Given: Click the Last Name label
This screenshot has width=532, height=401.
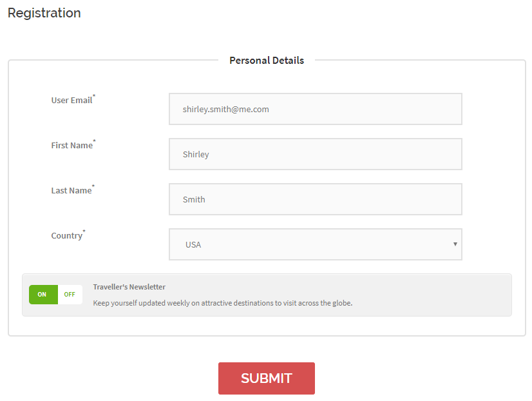Looking at the screenshot, I should click(x=71, y=191).
